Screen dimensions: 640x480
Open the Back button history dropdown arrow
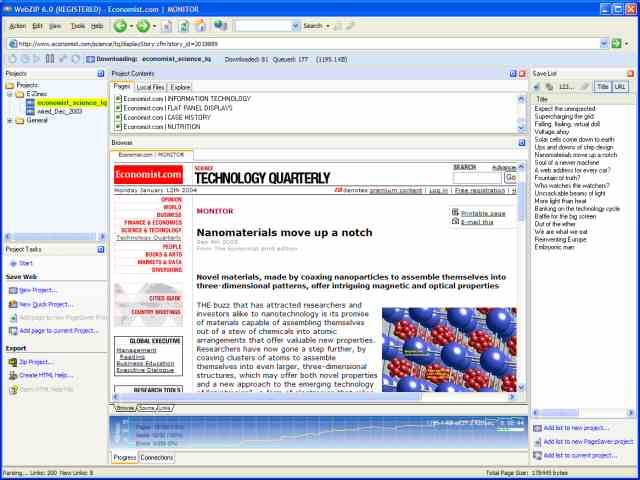click(x=131, y=27)
